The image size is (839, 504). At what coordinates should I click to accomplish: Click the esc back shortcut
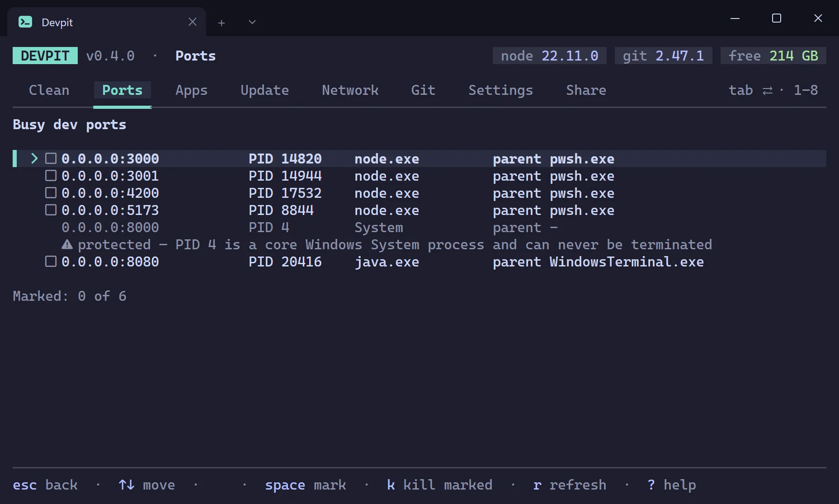[45, 485]
